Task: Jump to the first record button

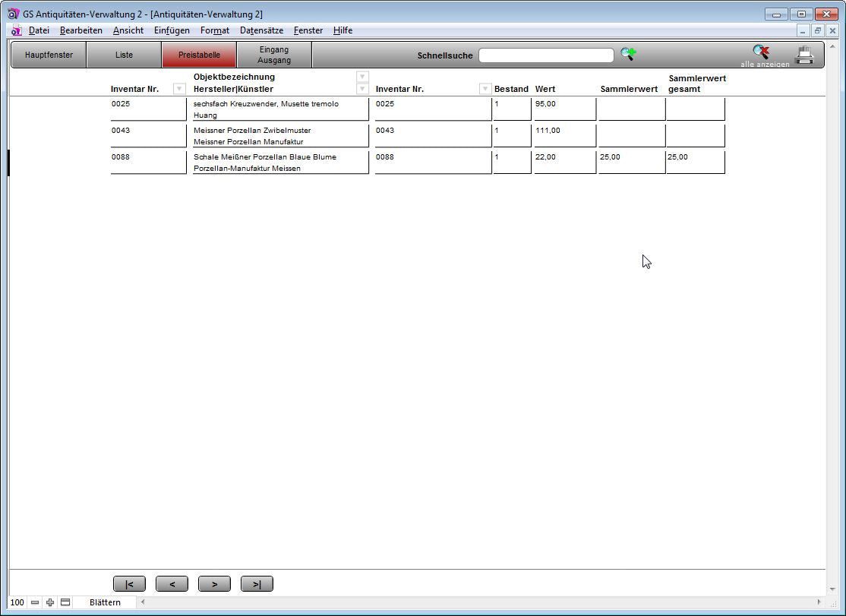Action: [x=129, y=584]
